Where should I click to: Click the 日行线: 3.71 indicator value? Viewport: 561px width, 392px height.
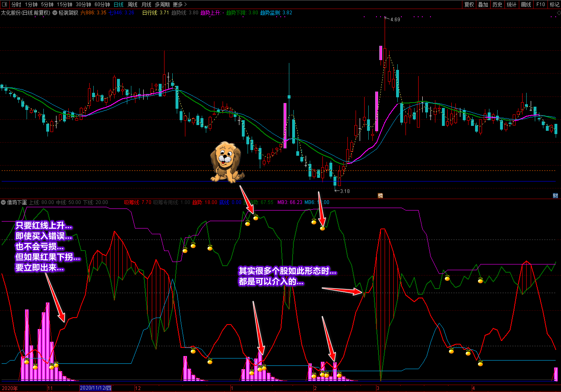click(x=155, y=13)
